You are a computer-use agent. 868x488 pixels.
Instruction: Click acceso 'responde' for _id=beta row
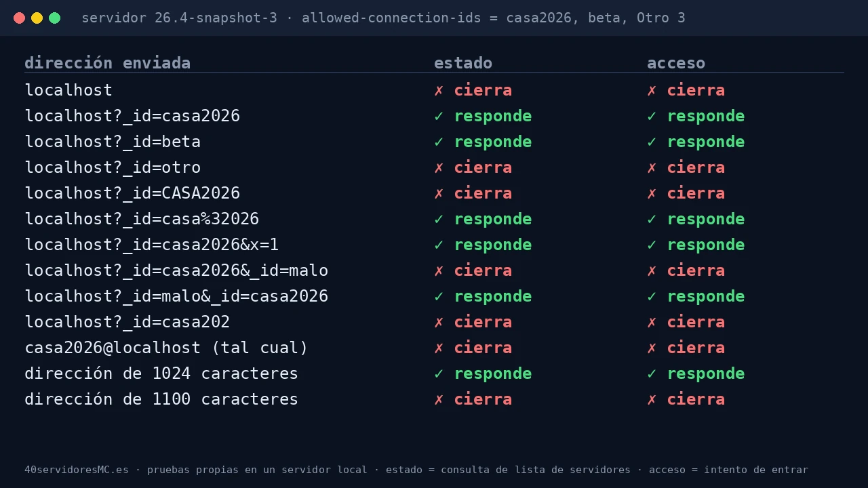[706, 142]
